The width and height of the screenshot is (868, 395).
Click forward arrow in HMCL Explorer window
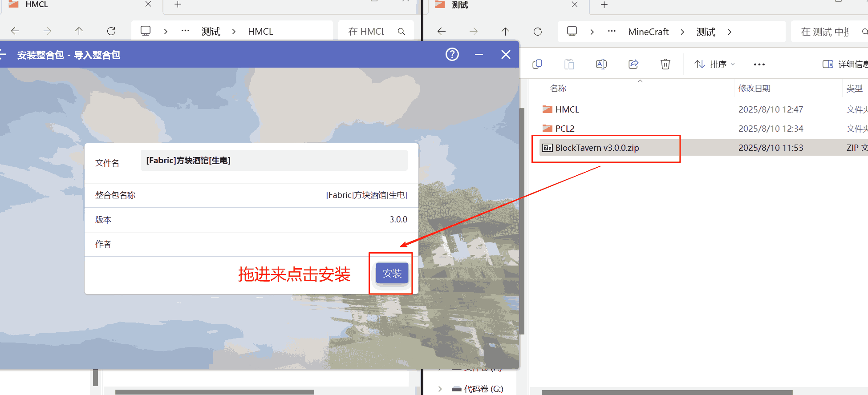(47, 31)
